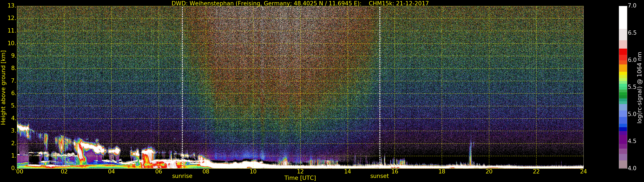
Task: Click the sunset label below the axis
Action: point(380,176)
